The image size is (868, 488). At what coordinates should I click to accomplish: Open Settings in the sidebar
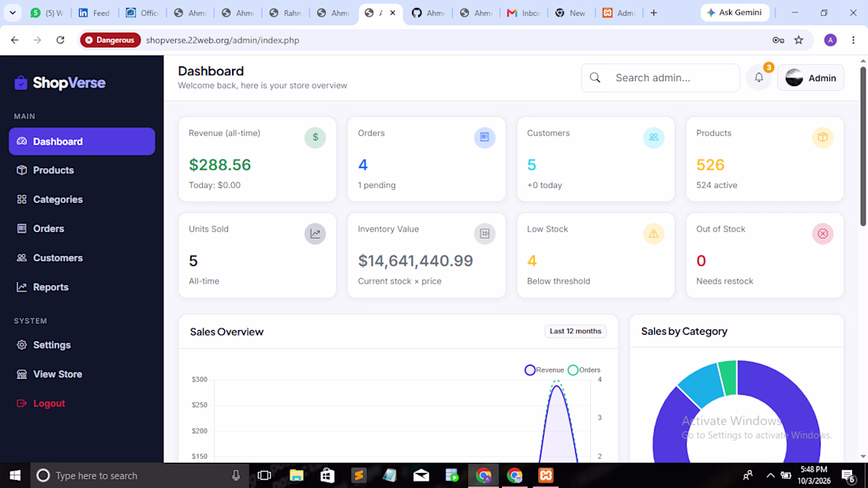[x=82, y=345]
